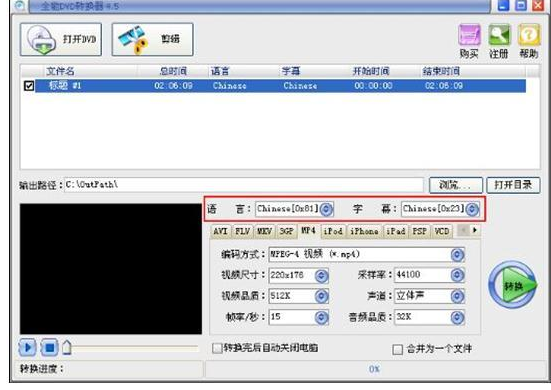Switch to the iPad format tab
This screenshot has height=390, width=551.
396,231
